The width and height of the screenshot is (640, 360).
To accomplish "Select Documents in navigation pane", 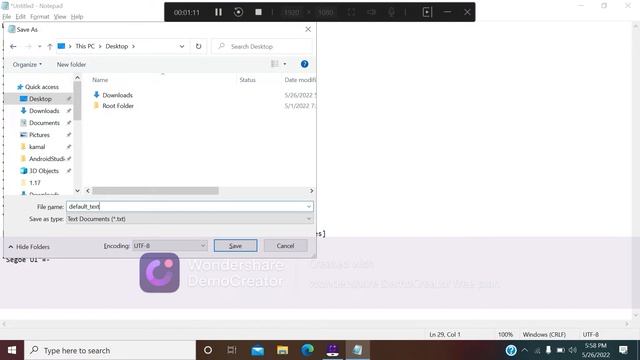I will pos(44,123).
